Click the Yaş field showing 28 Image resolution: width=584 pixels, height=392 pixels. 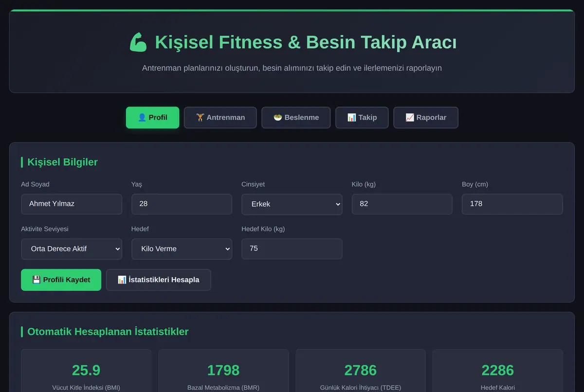pyautogui.click(x=182, y=204)
